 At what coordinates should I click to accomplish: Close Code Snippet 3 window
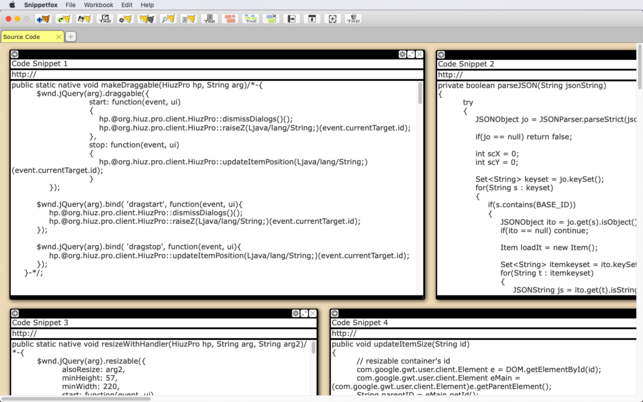point(313,313)
